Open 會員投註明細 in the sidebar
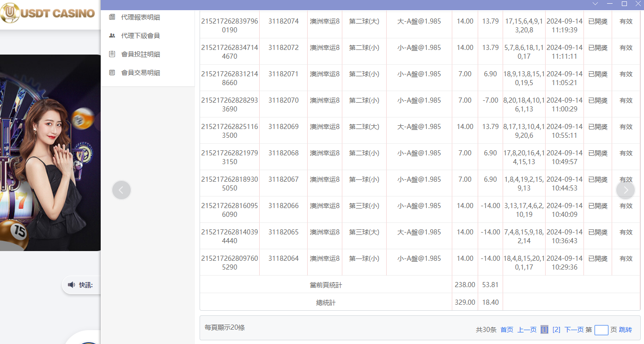The image size is (644, 344). [x=140, y=54]
